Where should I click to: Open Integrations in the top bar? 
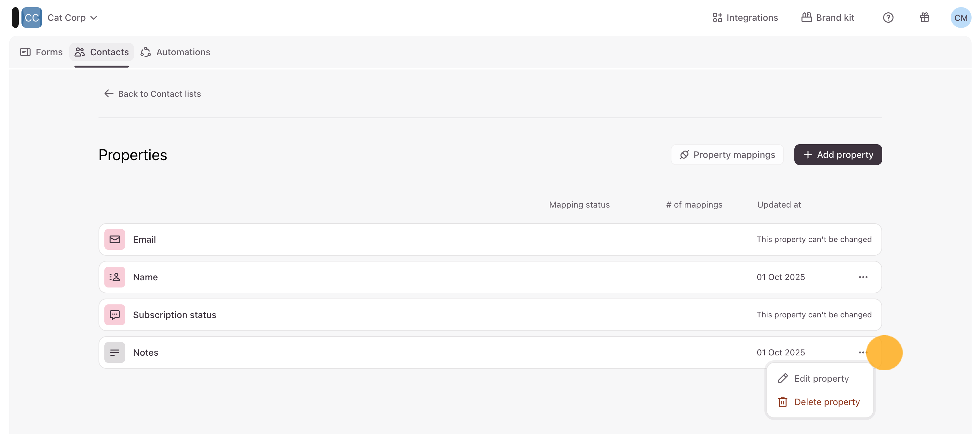click(x=745, y=18)
